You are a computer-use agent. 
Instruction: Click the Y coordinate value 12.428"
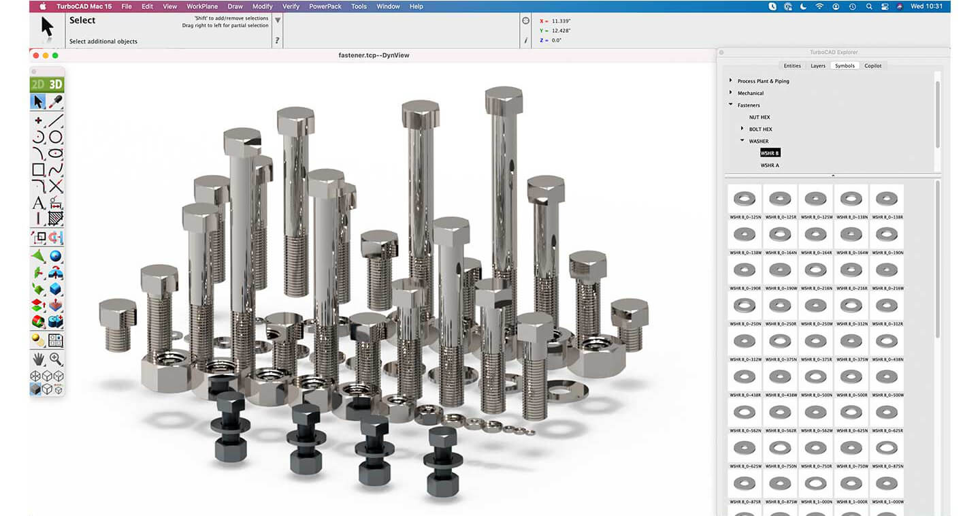coord(561,31)
